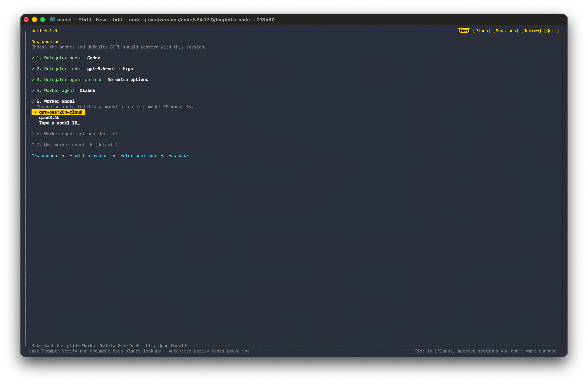588x384 pixels.
Task: Click the circle marker beside Worker model
Action: [x=33, y=101]
